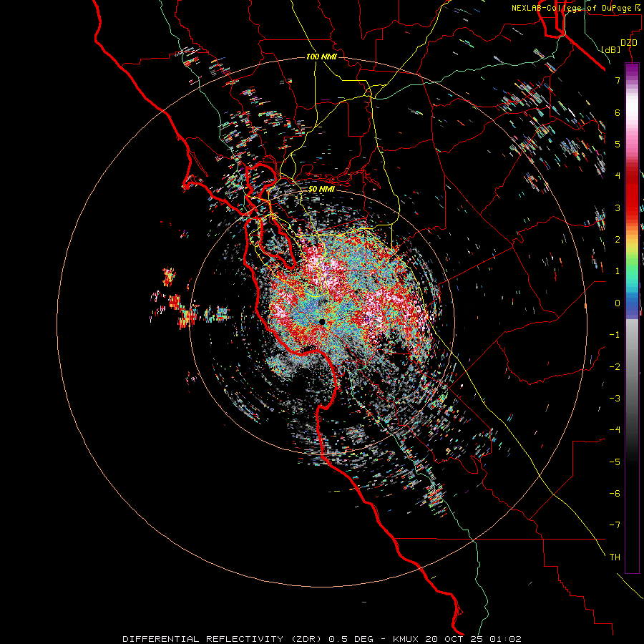Click the "50 NMI" range ring label

pos(321,189)
